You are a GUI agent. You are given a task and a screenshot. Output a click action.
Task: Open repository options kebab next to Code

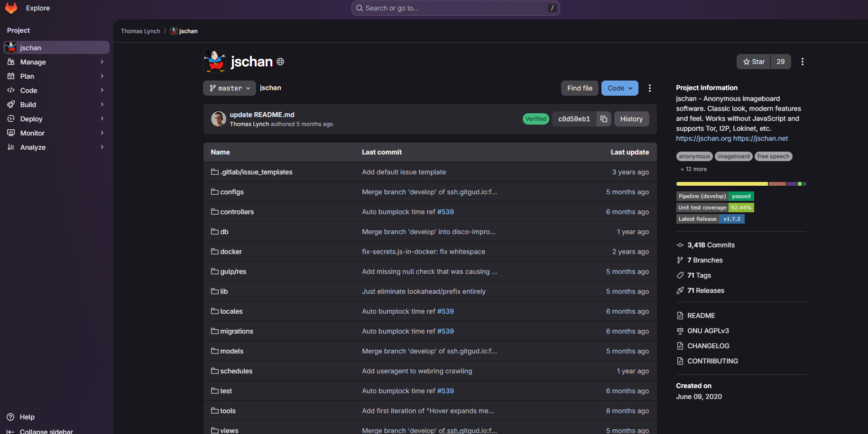click(x=649, y=88)
